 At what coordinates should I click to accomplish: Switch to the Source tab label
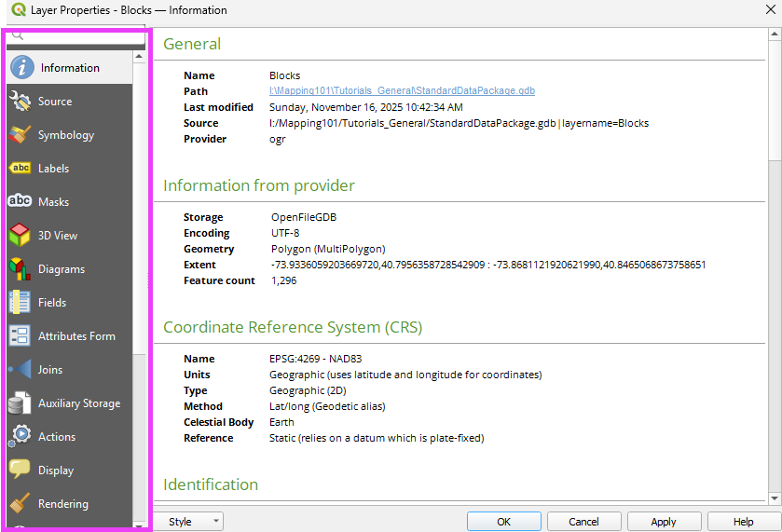point(55,102)
